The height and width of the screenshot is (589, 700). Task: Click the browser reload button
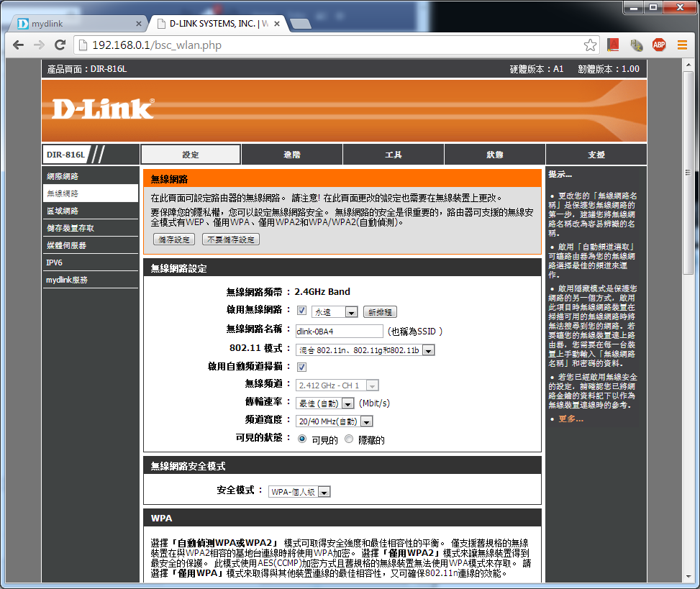[x=60, y=45]
